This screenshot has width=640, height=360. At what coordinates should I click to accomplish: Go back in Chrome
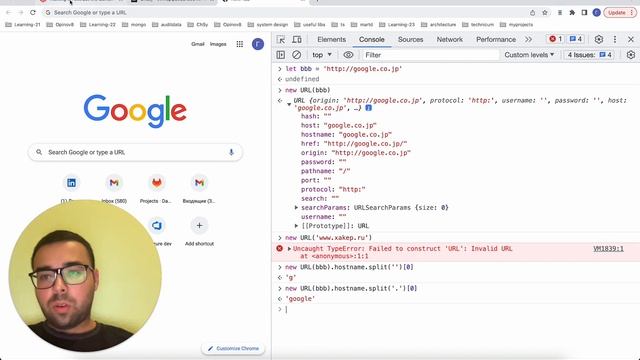9,13
